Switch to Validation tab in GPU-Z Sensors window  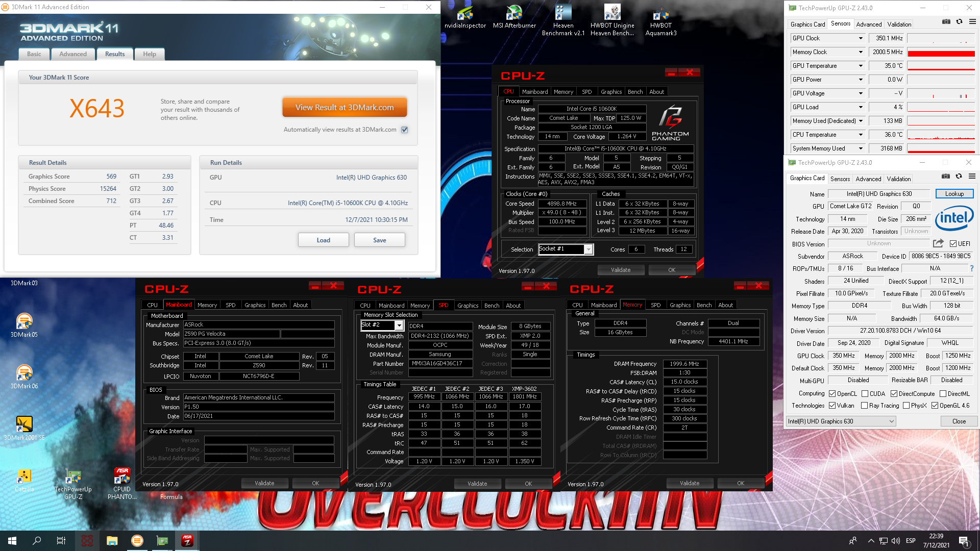(x=899, y=24)
